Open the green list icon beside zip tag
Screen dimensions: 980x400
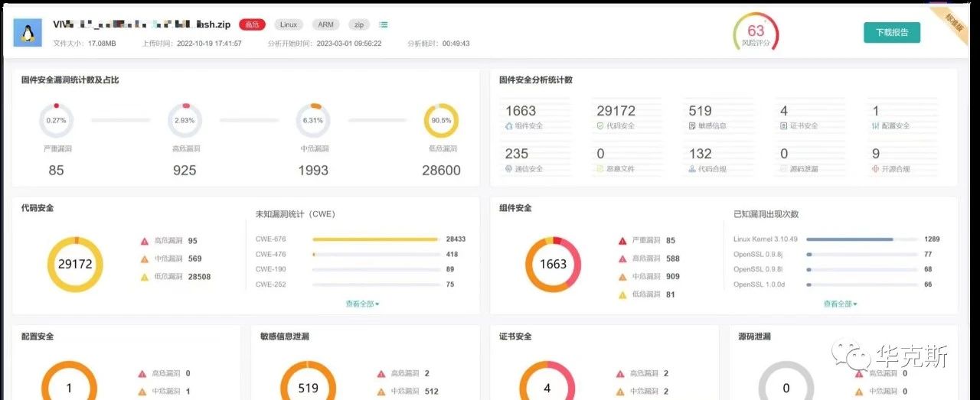click(384, 24)
